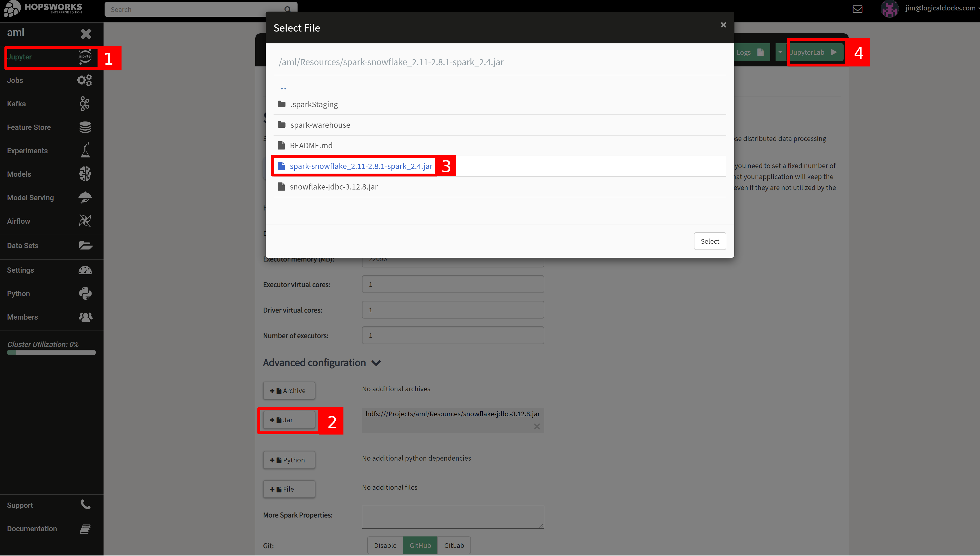The image size is (980, 556).
Task: Click the Experiments flask icon
Action: click(x=85, y=150)
